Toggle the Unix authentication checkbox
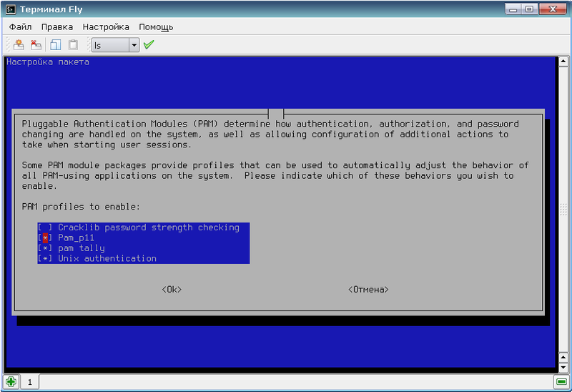 [x=45, y=258]
